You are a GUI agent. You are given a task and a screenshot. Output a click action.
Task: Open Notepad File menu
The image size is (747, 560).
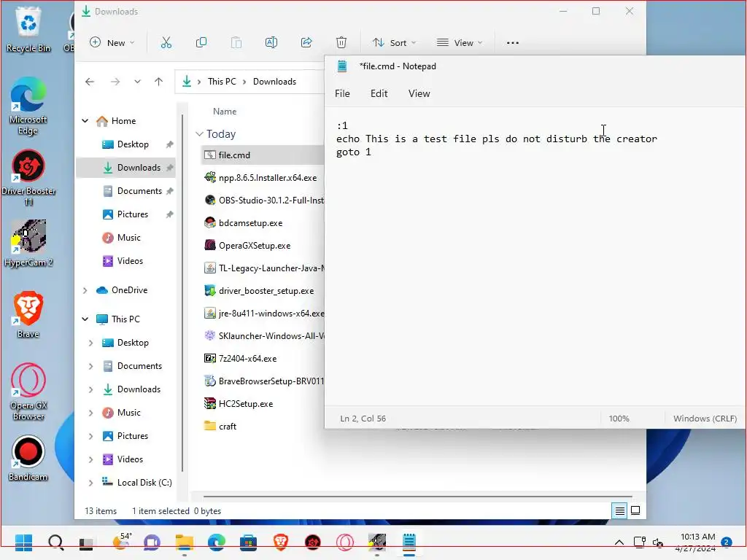(342, 94)
